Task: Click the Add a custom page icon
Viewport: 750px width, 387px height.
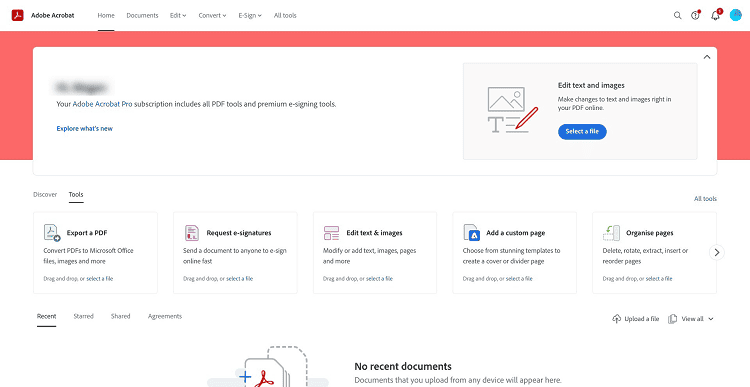Action: click(471, 232)
